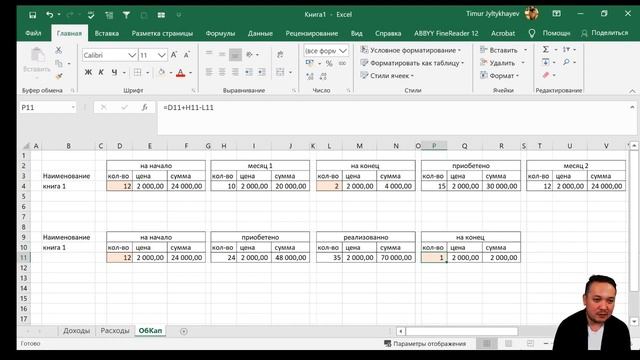Click the Fill down icon
The image size is (640, 360).
point(546,62)
